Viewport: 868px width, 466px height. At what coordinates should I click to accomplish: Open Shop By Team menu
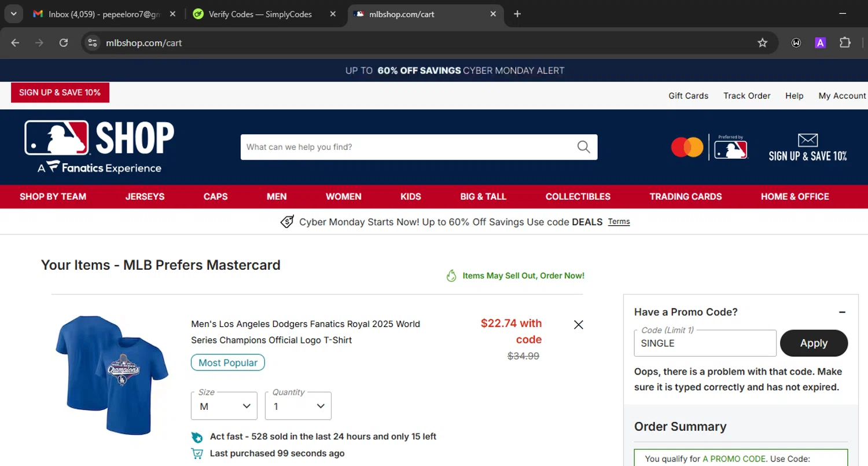[53, 197]
